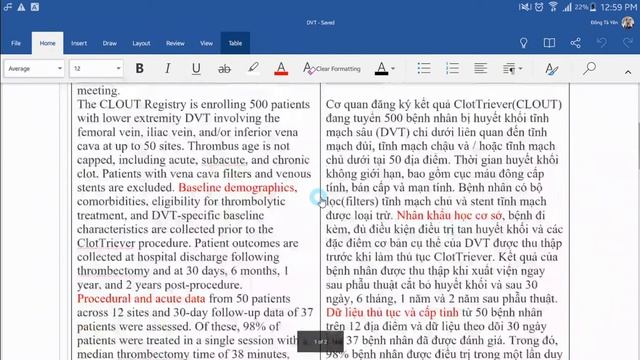The width and height of the screenshot is (640, 360).
Task: Open paragraph alignment options
Action: 480,68
